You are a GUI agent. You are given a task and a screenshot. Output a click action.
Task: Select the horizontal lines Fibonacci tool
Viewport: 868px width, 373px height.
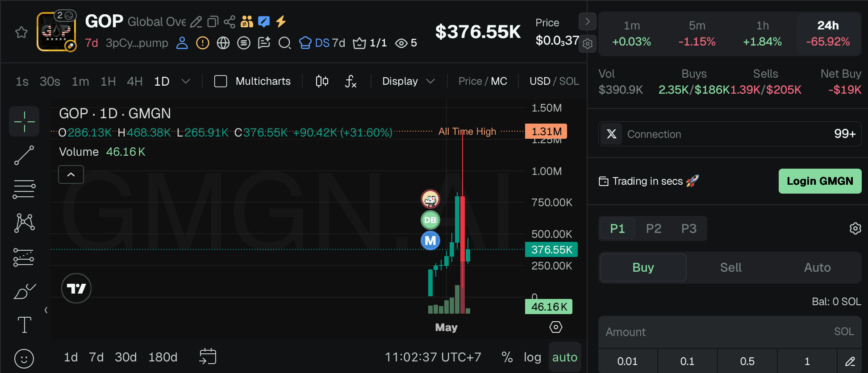point(24,189)
